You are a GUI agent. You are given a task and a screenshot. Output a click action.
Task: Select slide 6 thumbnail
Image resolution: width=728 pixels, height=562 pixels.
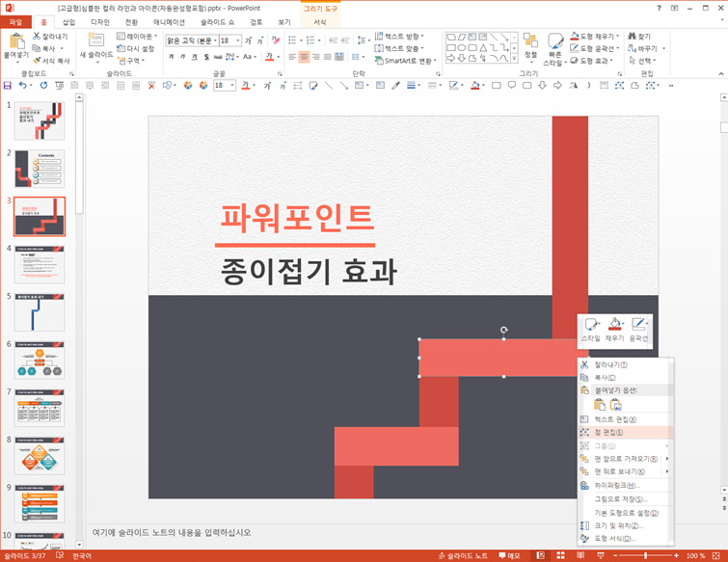tap(39, 361)
